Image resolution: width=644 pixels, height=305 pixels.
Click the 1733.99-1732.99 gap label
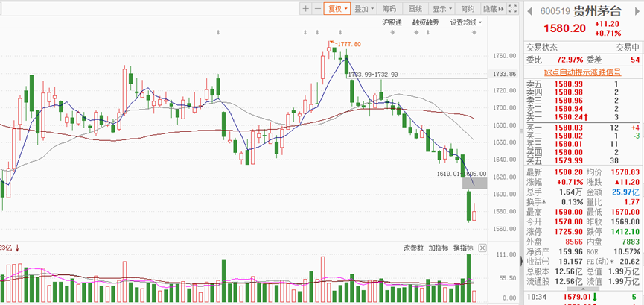372,75
